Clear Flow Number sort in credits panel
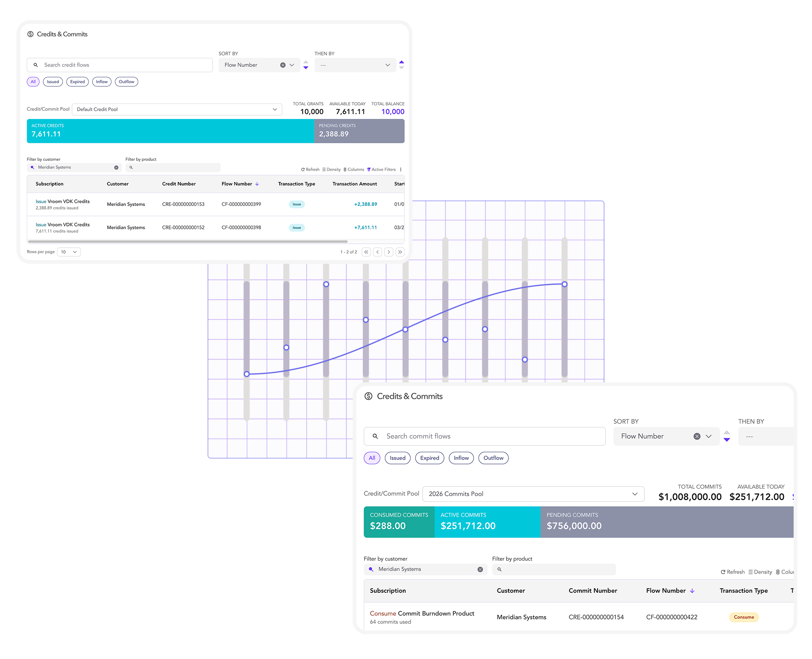 pyautogui.click(x=283, y=65)
